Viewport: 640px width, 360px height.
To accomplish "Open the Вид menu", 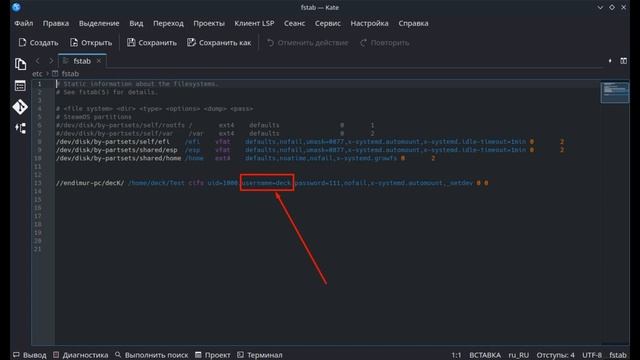I will pyautogui.click(x=136, y=23).
